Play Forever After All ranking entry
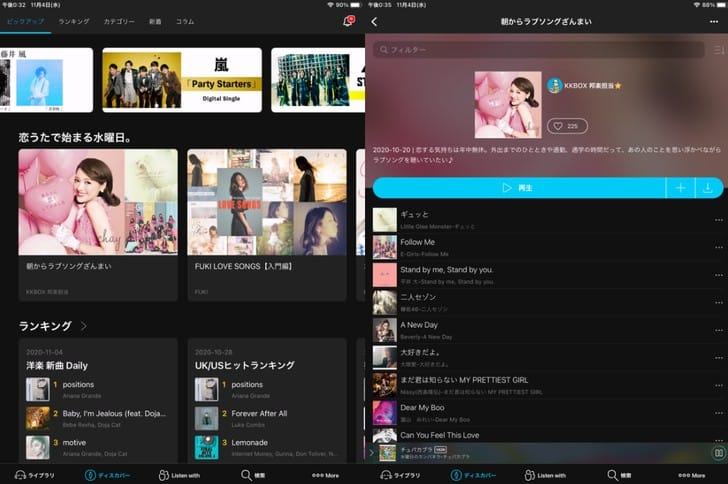The height and width of the screenshot is (484, 728). click(x=267, y=418)
